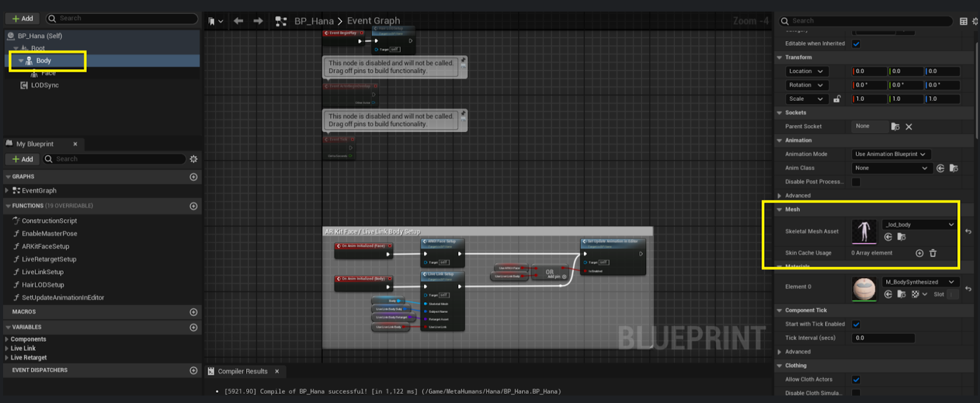The image size is (980, 403).
Task: Open the bookmarks dropdown in the graph toolbar
Action: pos(215,21)
